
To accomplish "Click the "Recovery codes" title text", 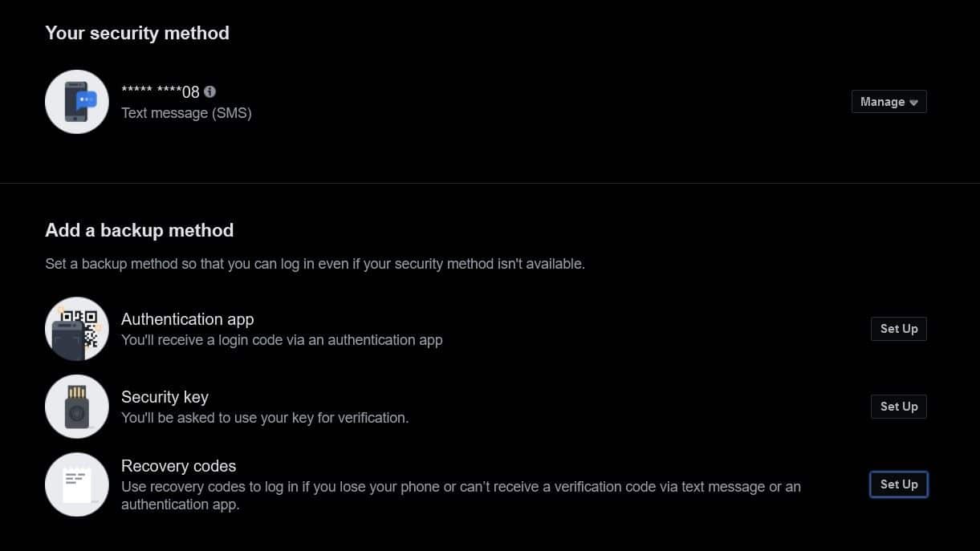I will coord(178,465).
